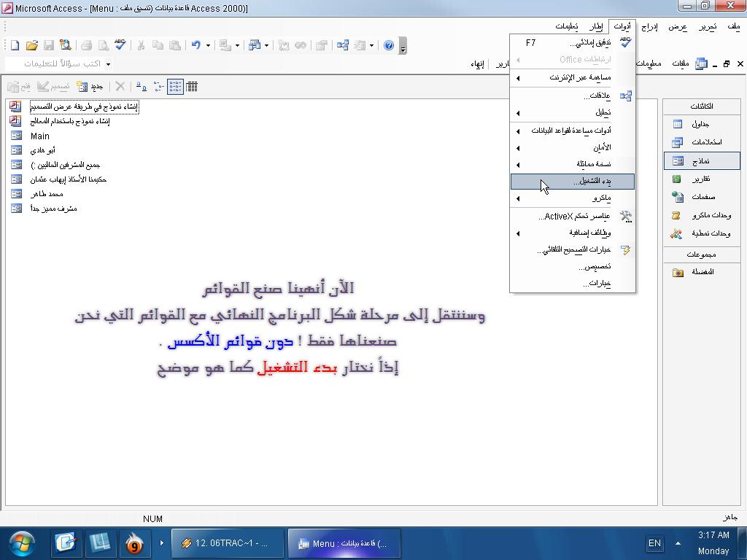This screenshot has height=560, width=747.
Task: Open the إدراج (Insert) menu
Action: pos(649,27)
